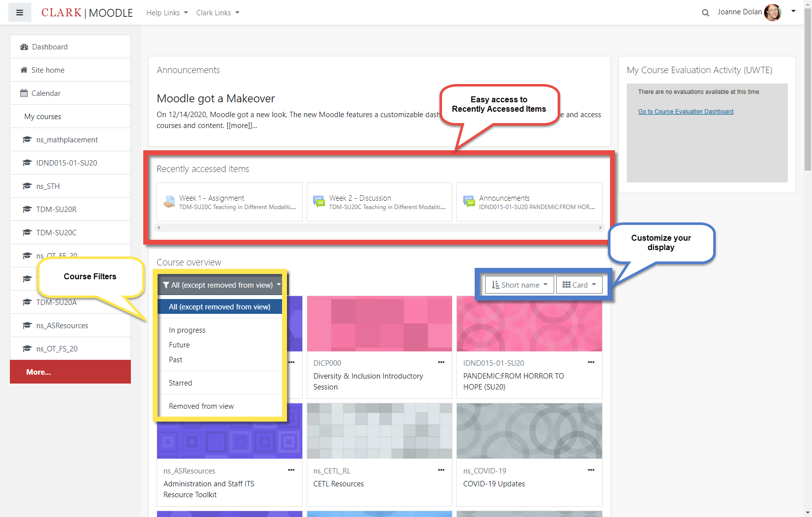
Task: Choose the Starred filter option
Action: pos(220,383)
